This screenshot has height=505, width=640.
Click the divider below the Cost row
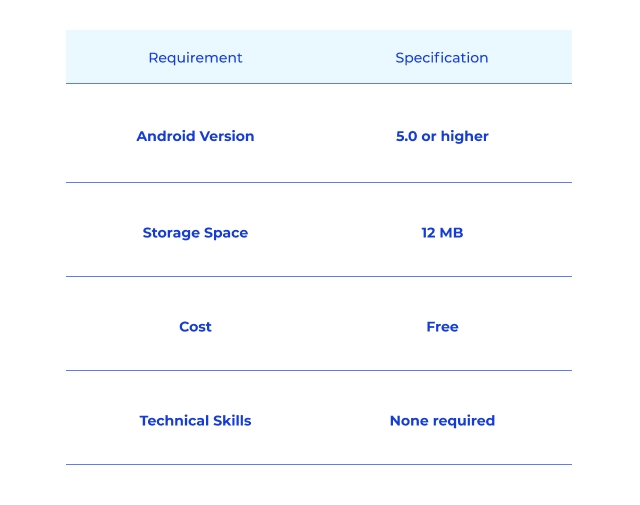pos(318,370)
